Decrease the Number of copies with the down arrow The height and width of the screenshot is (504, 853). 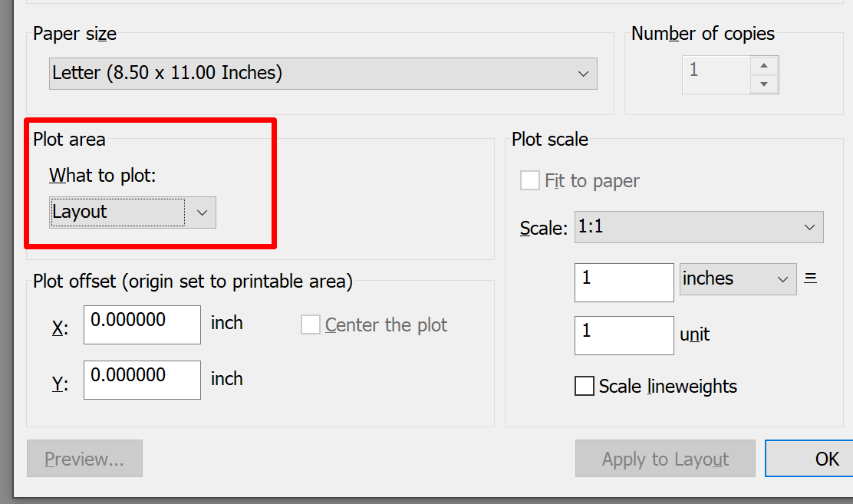764,83
